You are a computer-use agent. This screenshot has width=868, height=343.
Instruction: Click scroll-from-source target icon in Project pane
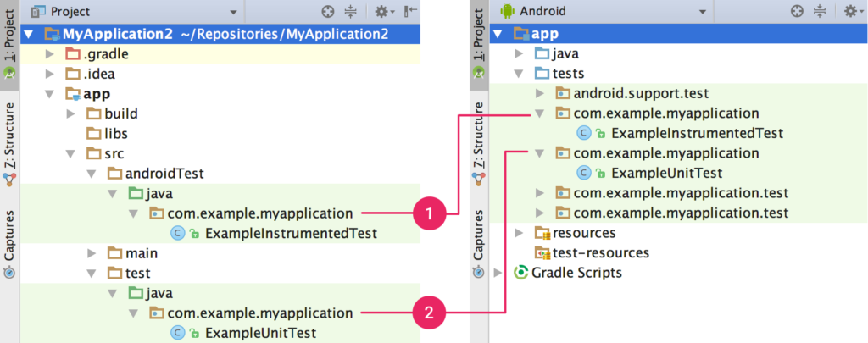click(328, 11)
